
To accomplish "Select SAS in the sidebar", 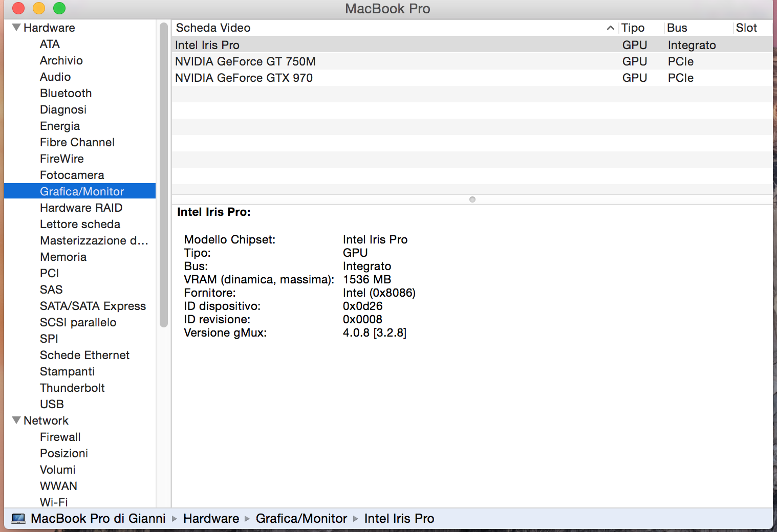I will pos(51,290).
